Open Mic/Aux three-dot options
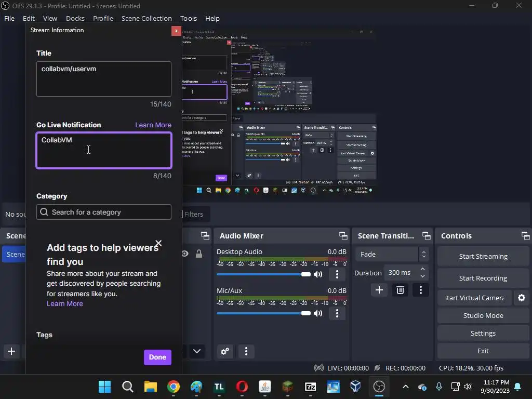The height and width of the screenshot is (399, 532). [x=337, y=313]
